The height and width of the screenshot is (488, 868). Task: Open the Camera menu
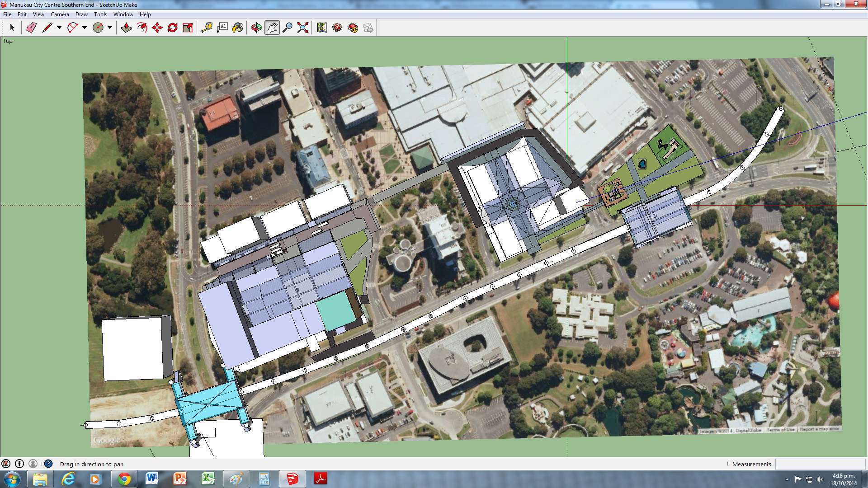60,14
